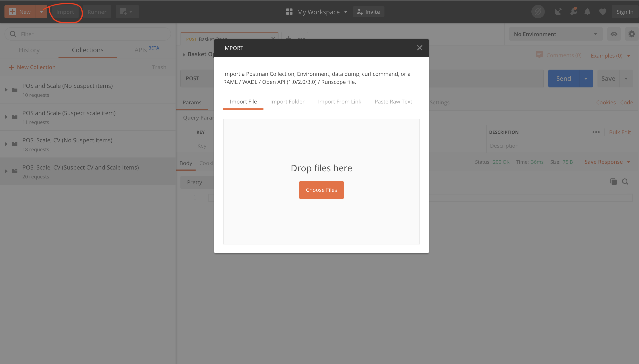
Task: Click the Trash link in sidebar
Action: click(159, 67)
